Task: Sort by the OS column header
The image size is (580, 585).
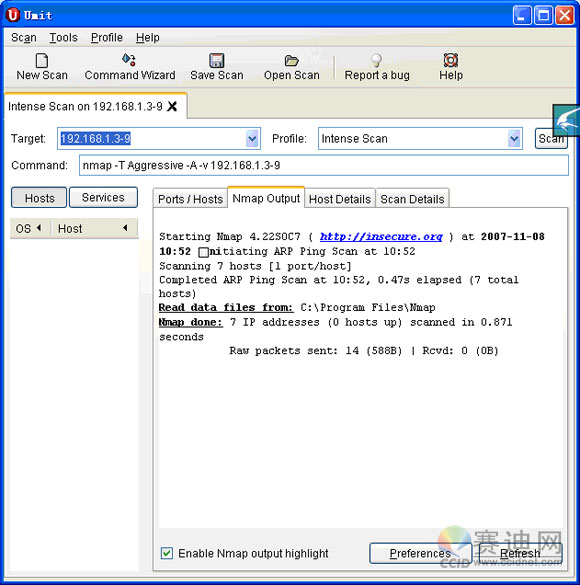Action: point(30,228)
